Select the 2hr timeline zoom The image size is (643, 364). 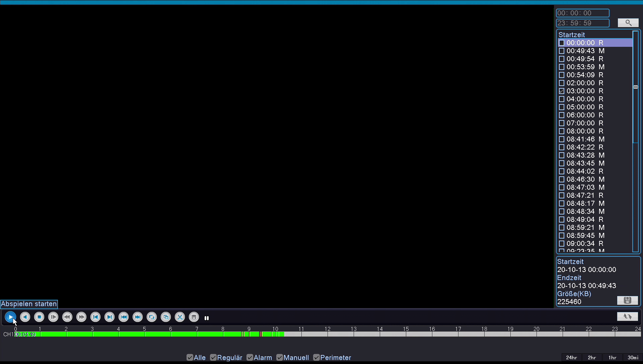[592, 358]
